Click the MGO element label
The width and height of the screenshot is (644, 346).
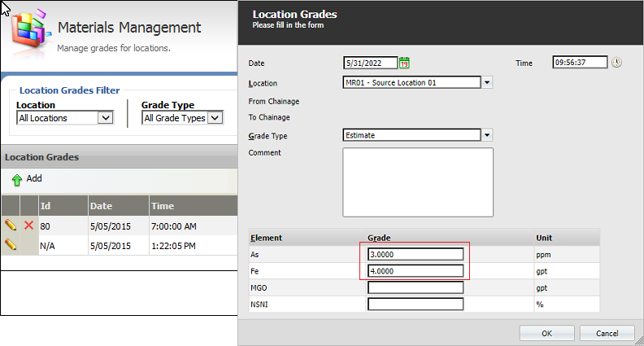[x=259, y=288]
